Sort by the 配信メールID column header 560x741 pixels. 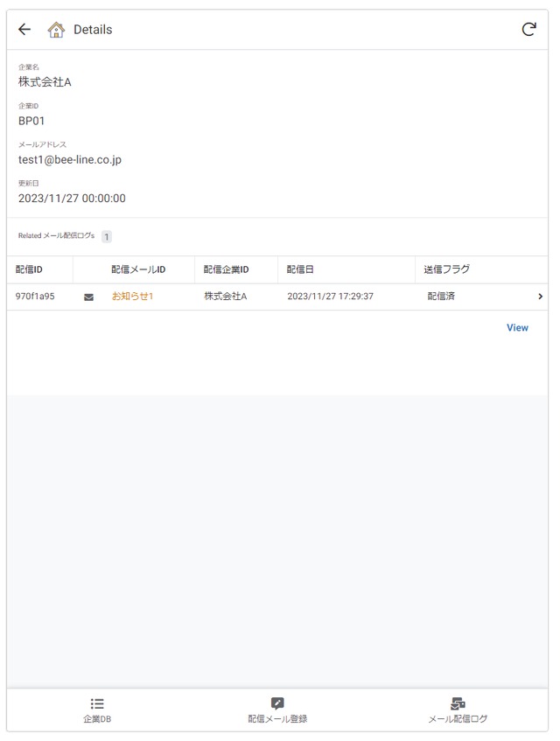point(138,269)
